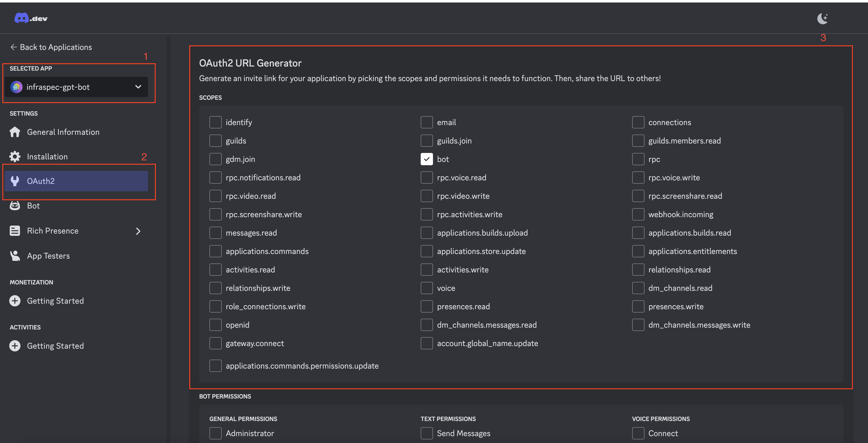This screenshot has height=443, width=868.
Task: Open General Information settings
Action: point(77,132)
